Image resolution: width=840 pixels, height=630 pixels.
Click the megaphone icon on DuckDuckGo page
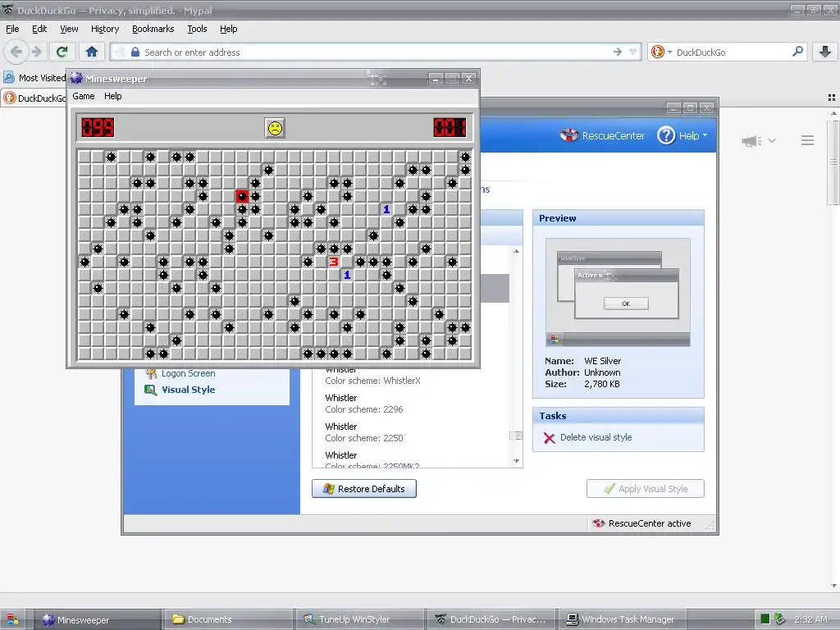[751, 141]
